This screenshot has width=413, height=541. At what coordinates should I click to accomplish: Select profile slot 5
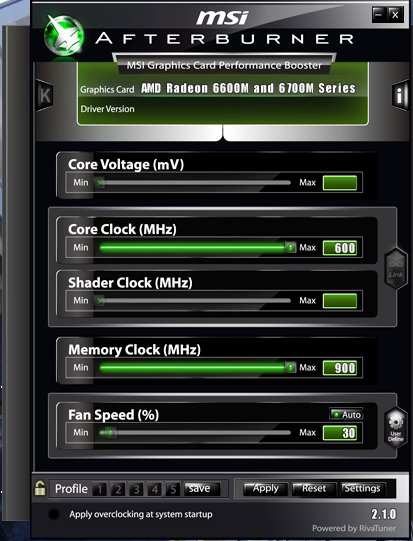[173, 489]
